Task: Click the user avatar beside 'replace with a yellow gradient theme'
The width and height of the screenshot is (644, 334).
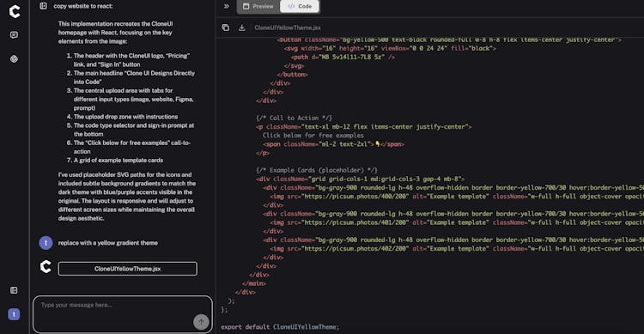Action: click(x=46, y=243)
